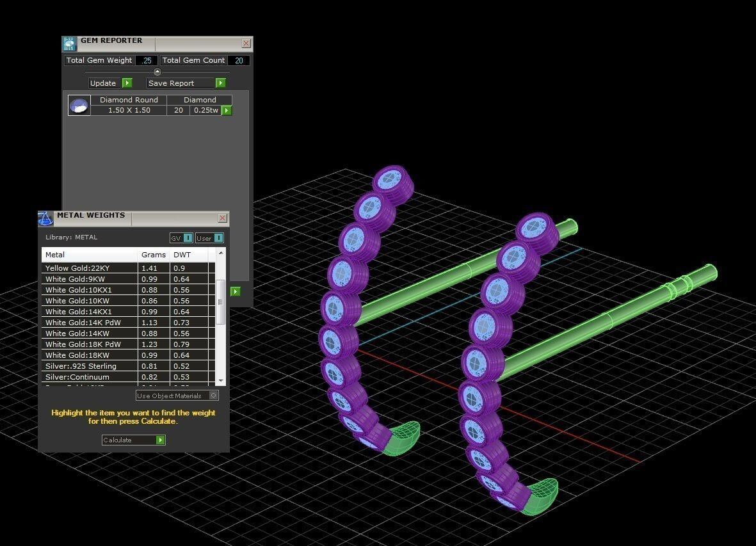Collapse the Gem Reporter totals section
The height and width of the screenshot is (546, 756).
pos(157,72)
